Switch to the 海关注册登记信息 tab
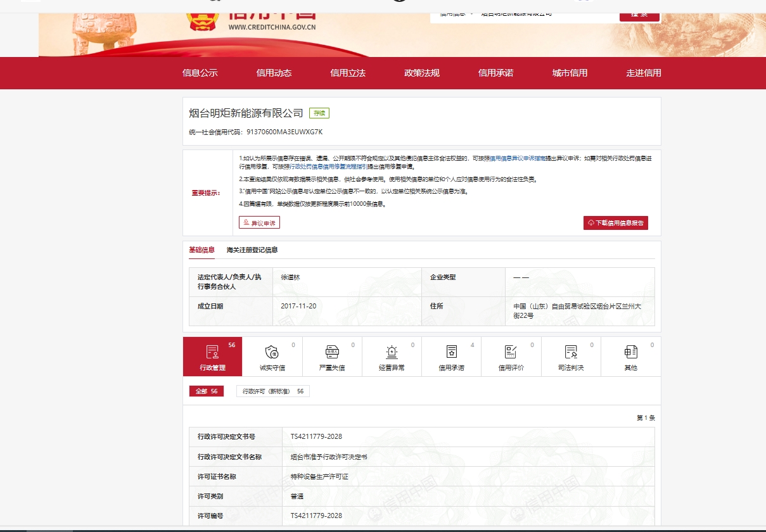766x532 pixels. (x=252, y=250)
